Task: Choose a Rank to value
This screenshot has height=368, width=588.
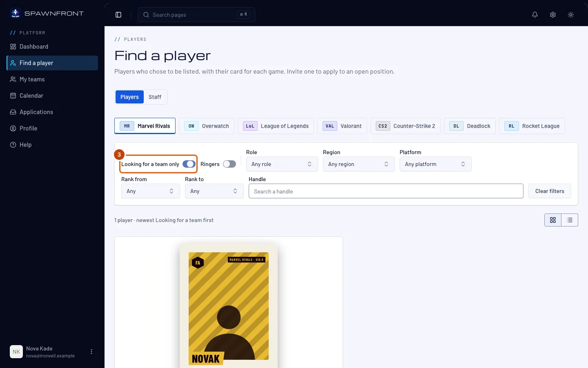Action: click(x=214, y=191)
